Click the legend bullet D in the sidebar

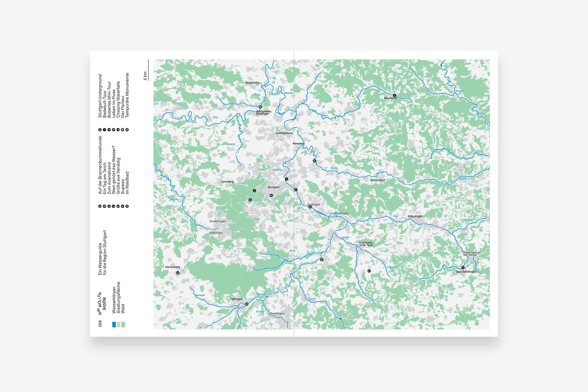113,206
